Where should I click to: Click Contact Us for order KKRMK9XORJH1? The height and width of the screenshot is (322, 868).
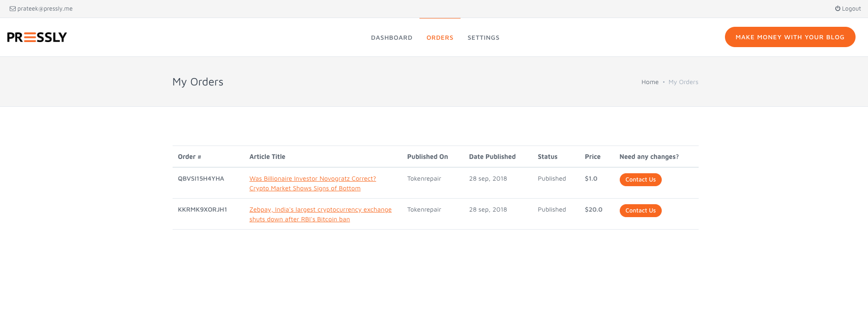[x=641, y=211]
